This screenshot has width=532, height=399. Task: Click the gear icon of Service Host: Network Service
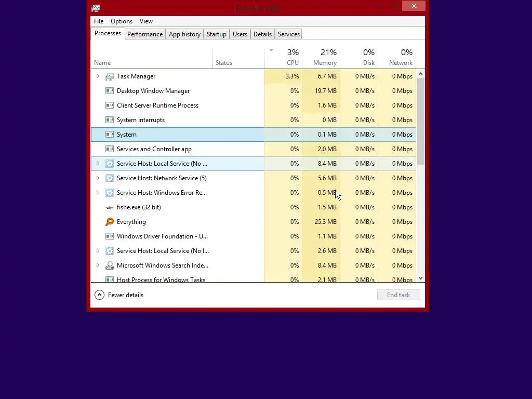109,178
